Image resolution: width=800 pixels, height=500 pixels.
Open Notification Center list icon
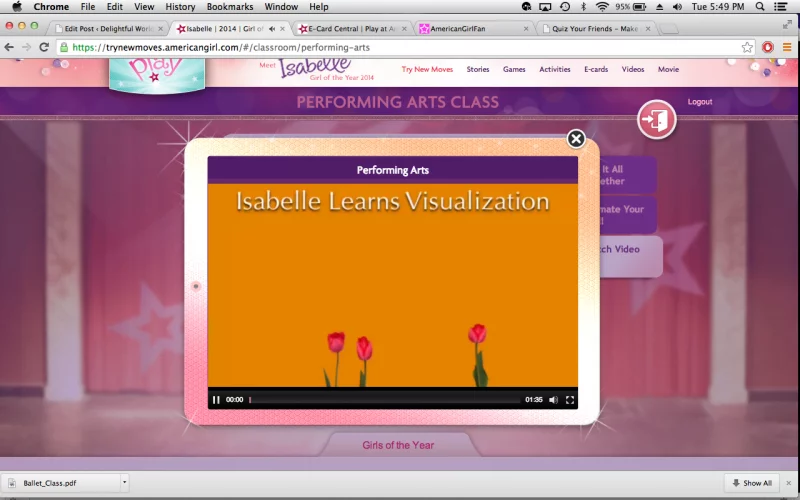[x=780, y=7]
